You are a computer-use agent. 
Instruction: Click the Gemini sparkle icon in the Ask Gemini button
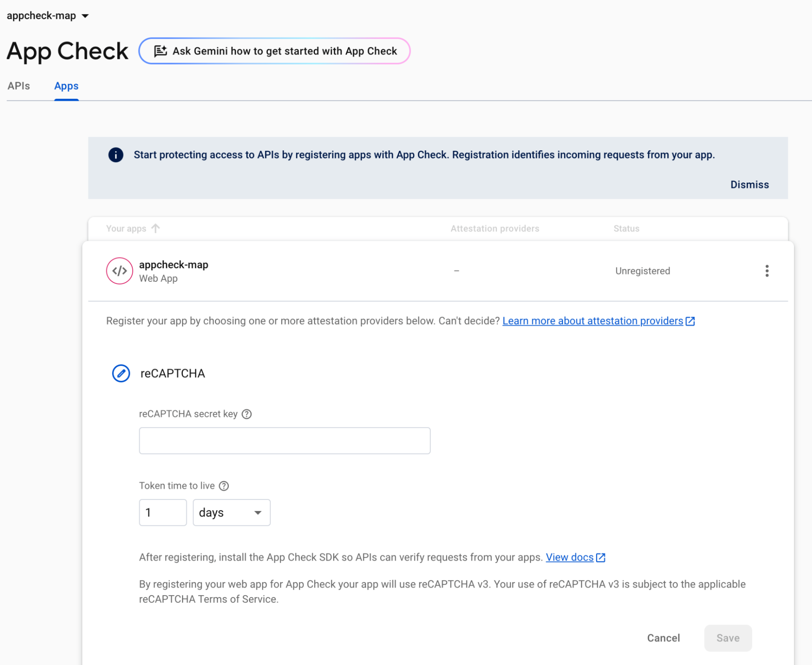coord(160,51)
